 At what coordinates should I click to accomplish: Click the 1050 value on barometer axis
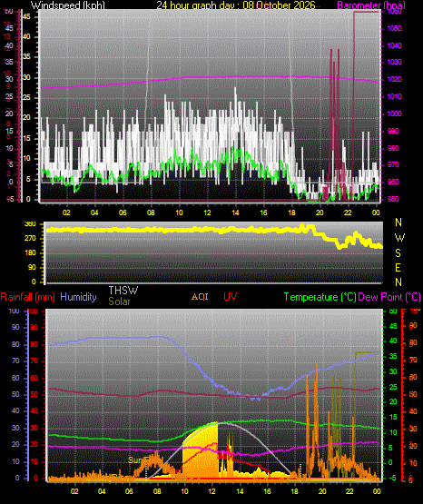(x=395, y=29)
